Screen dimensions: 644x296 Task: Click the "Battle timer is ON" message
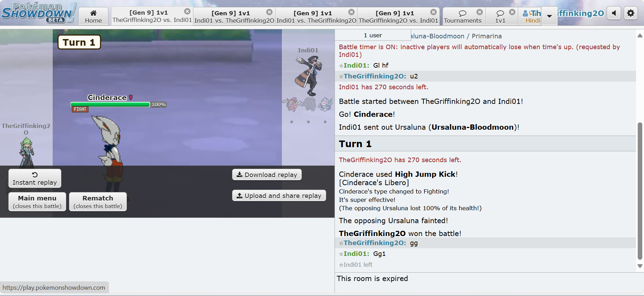[480, 51]
